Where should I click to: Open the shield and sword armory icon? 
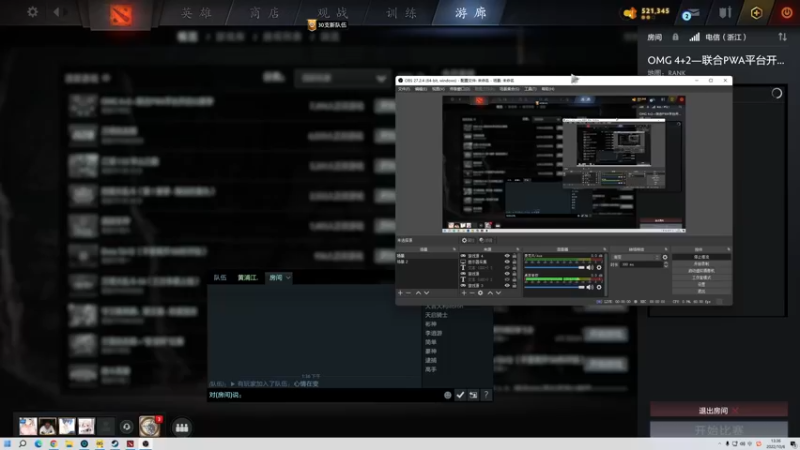[725, 13]
